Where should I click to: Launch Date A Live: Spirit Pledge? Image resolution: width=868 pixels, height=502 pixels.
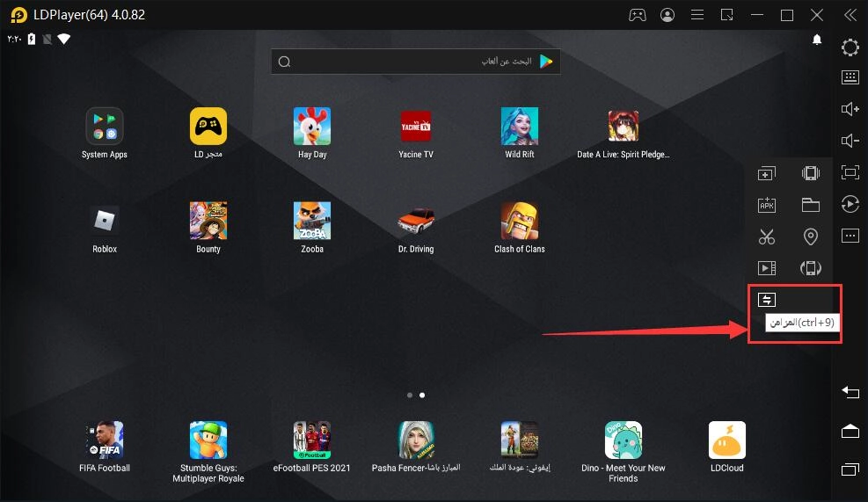[x=624, y=127]
